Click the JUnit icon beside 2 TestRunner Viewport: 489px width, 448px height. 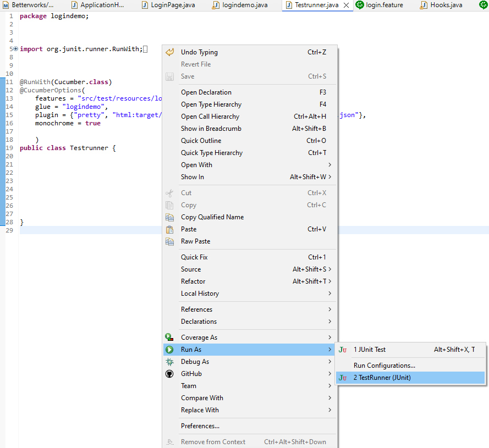[343, 378]
